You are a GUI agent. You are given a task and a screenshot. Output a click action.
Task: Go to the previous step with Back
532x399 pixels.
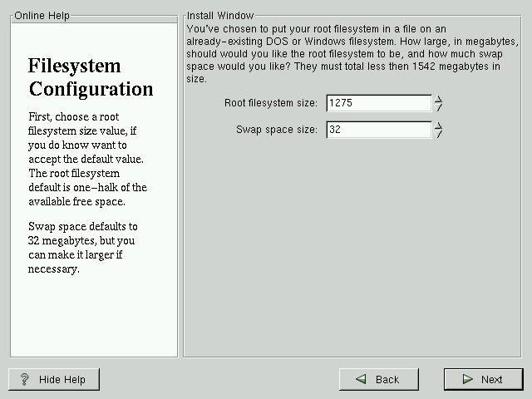[x=378, y=379]
